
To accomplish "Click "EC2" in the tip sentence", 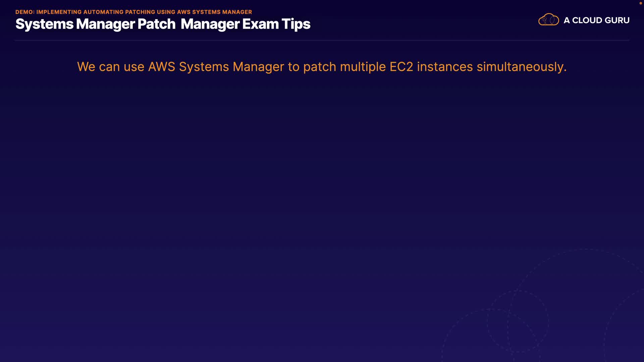I will (401, 67).
